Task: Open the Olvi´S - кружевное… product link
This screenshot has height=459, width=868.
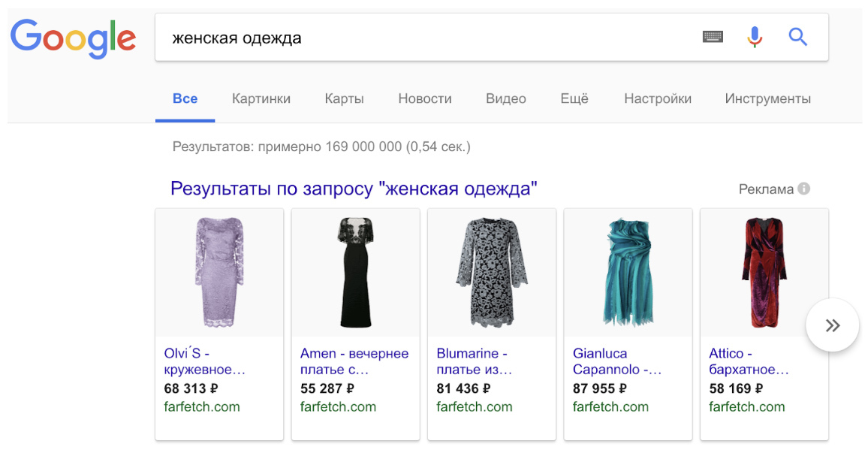Action: coord(205,361)
